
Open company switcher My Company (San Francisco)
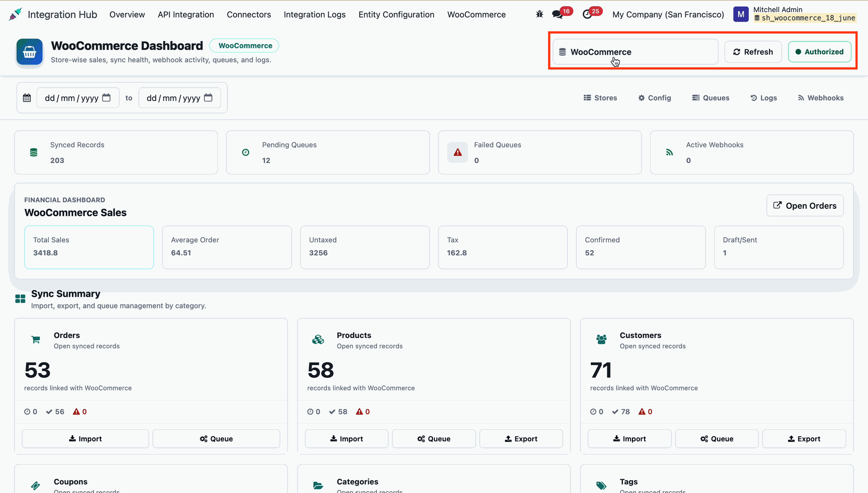pyautogui.click(x=668, y=14)
